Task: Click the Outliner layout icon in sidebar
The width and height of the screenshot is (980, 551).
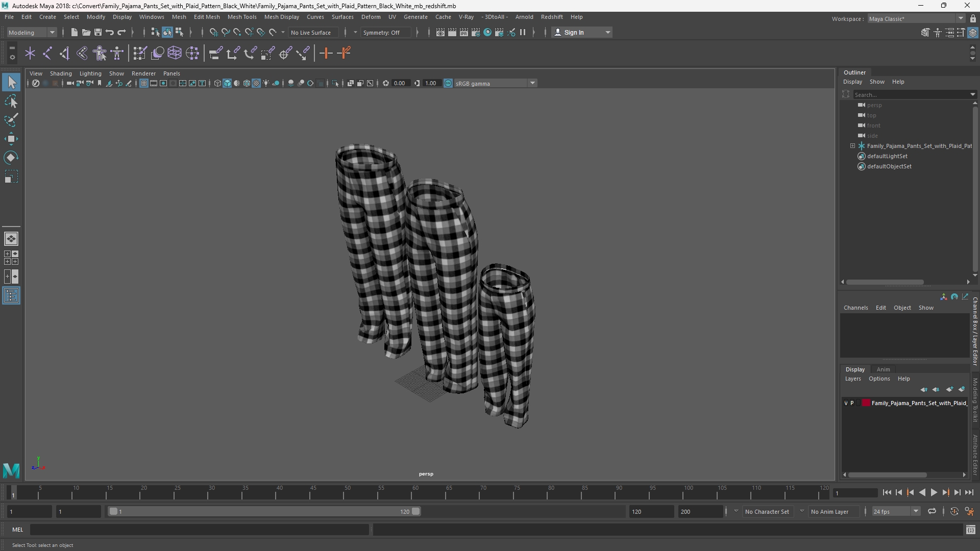Action: point(11,296)
